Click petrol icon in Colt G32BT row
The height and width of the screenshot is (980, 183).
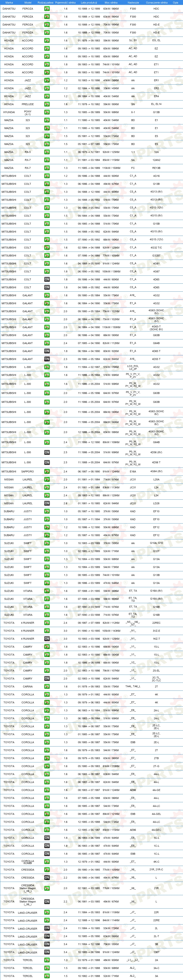coord(47,256)
